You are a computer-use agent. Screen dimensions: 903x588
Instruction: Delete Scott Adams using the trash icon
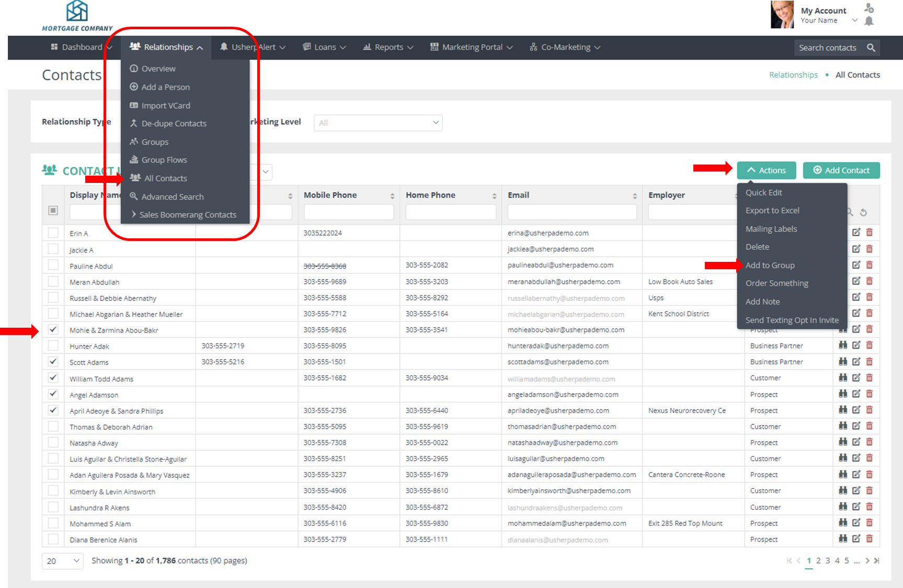[x=869, y=362]
